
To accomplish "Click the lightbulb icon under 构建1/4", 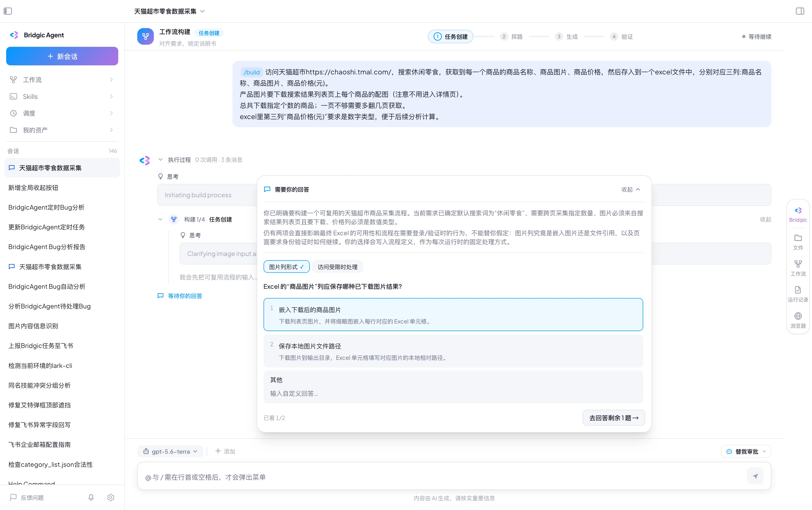I will (183, 235).
